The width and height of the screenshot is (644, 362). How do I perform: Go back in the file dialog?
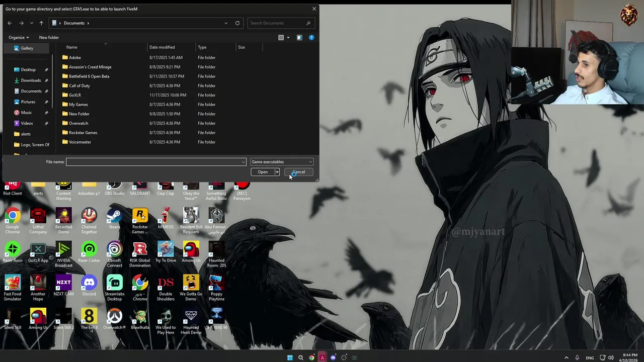point(10,23)
